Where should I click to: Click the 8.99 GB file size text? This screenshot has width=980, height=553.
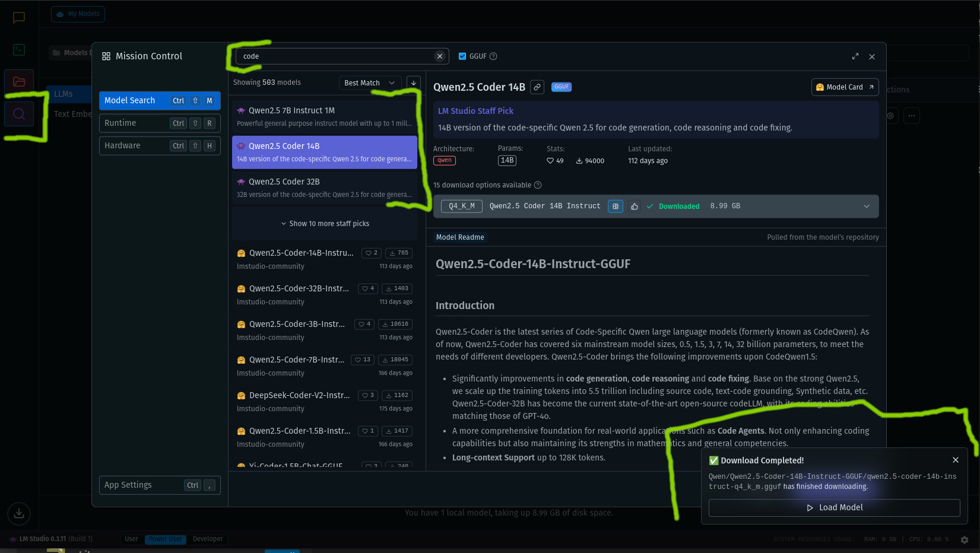coord(725,206)
